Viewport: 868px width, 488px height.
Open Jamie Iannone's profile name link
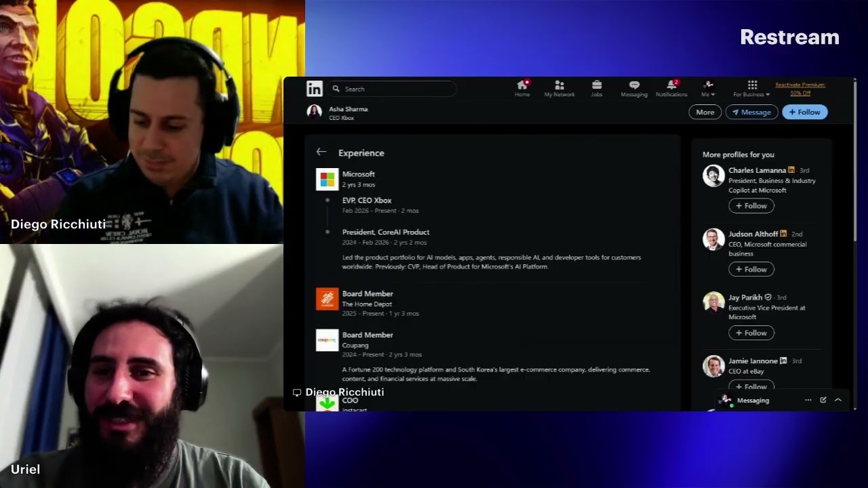click(x=753, y=361)
